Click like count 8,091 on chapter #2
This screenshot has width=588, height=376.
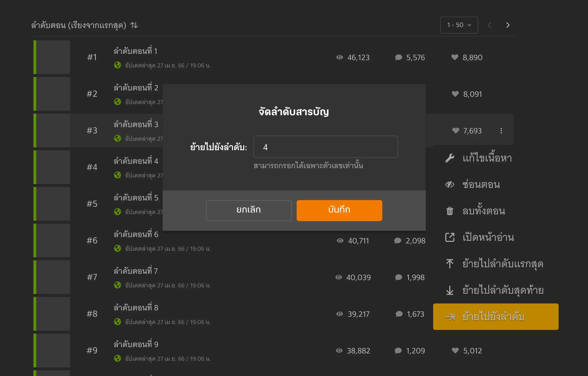pos(472,94)
